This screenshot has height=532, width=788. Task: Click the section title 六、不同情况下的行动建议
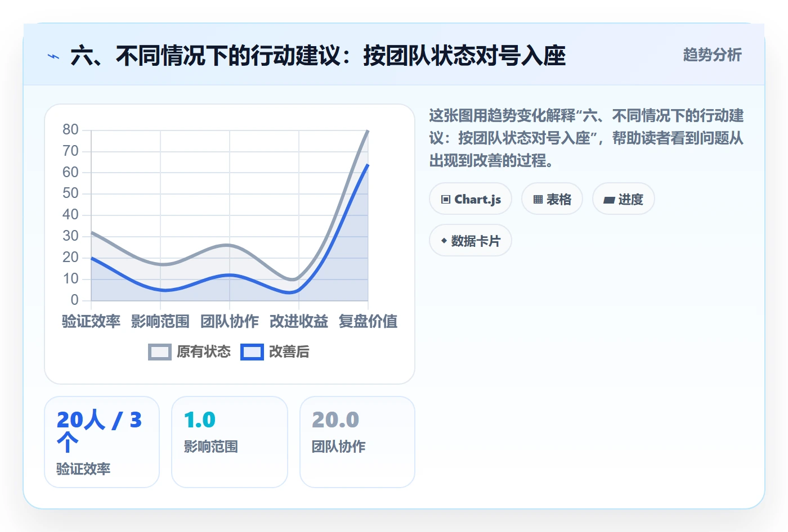(x=318, y=56)
